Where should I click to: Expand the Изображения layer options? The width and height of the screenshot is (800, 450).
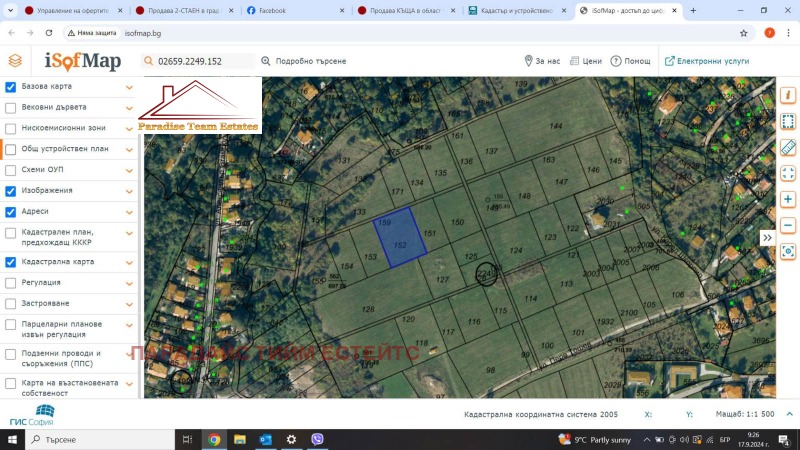(129, 190)
